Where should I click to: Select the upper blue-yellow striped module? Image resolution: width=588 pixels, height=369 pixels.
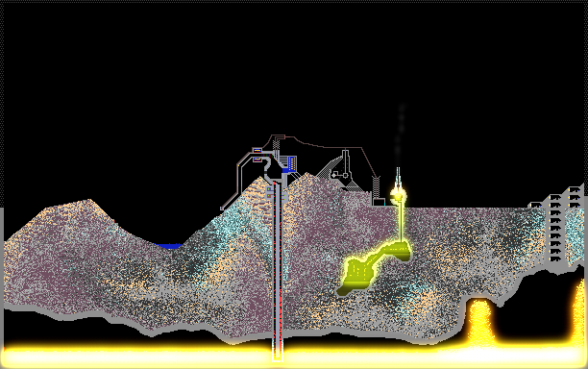(x=257, y=150)
